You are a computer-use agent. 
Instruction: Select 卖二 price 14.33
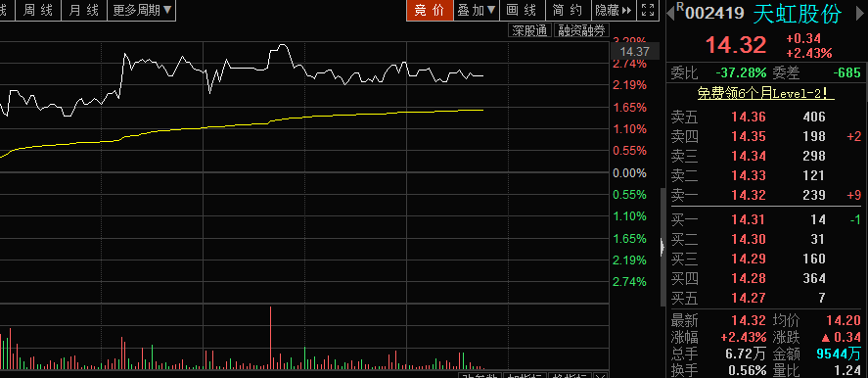tap(749, 175)
